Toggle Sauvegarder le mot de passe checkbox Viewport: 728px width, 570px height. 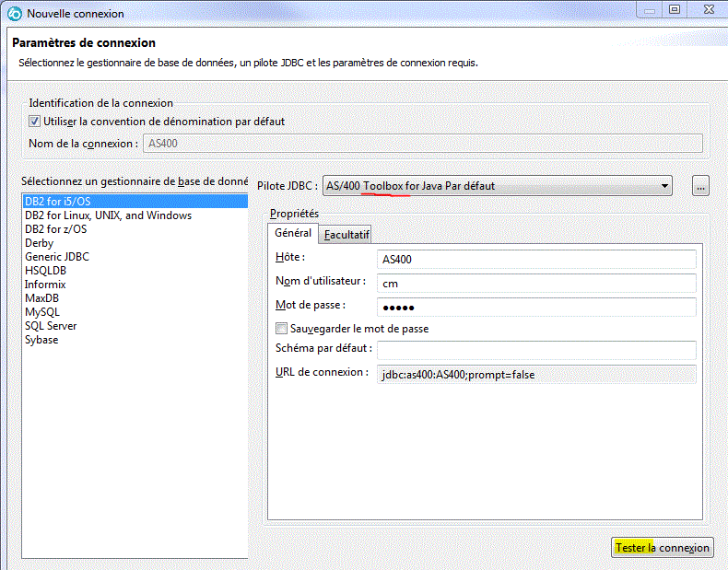[x=281, y=329]
